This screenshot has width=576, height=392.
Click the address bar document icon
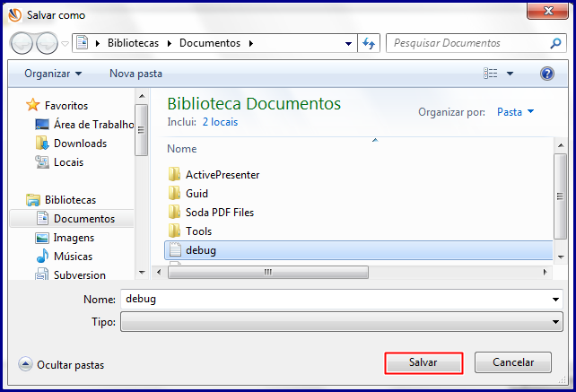pos(82,43)
